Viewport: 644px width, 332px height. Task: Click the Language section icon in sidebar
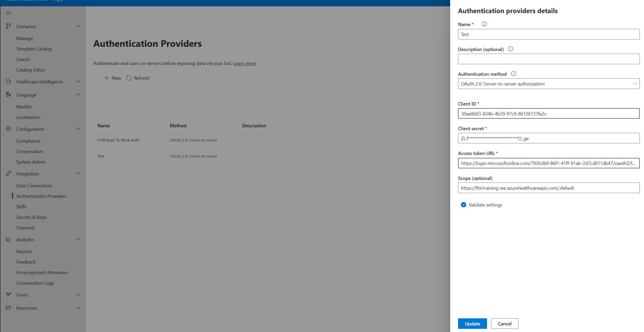(x=8, y=94)
